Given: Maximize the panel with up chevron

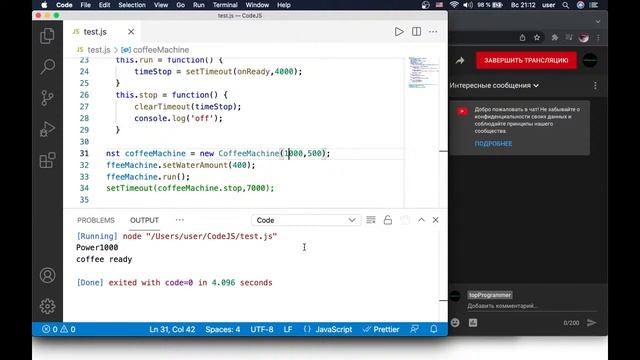Looking at the screenshot, I should 421,220.
